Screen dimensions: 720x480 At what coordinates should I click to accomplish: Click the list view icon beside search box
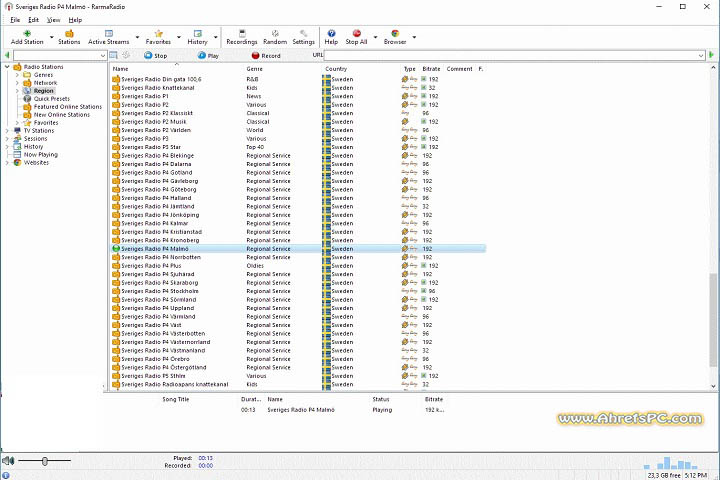point(113,55)
